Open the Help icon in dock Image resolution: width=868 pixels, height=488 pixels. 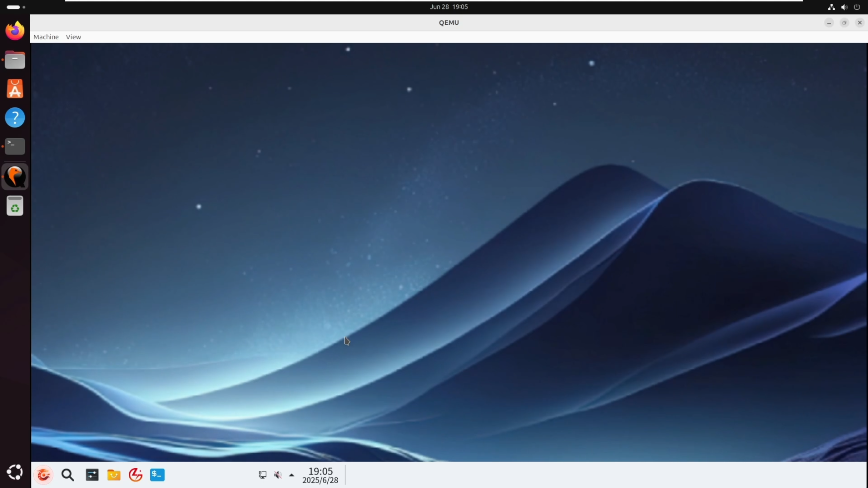(x=15, y=118)
